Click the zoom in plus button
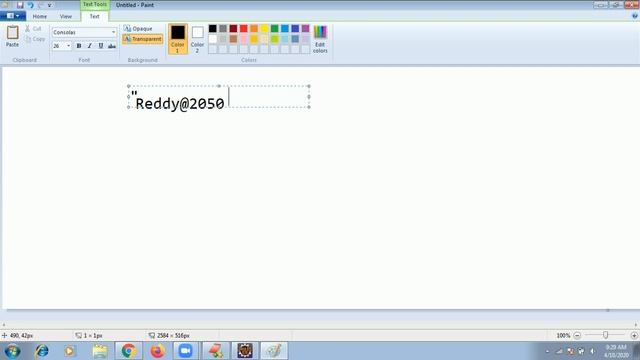This screenshot has height=360, width=640. [x=634, y=336]
